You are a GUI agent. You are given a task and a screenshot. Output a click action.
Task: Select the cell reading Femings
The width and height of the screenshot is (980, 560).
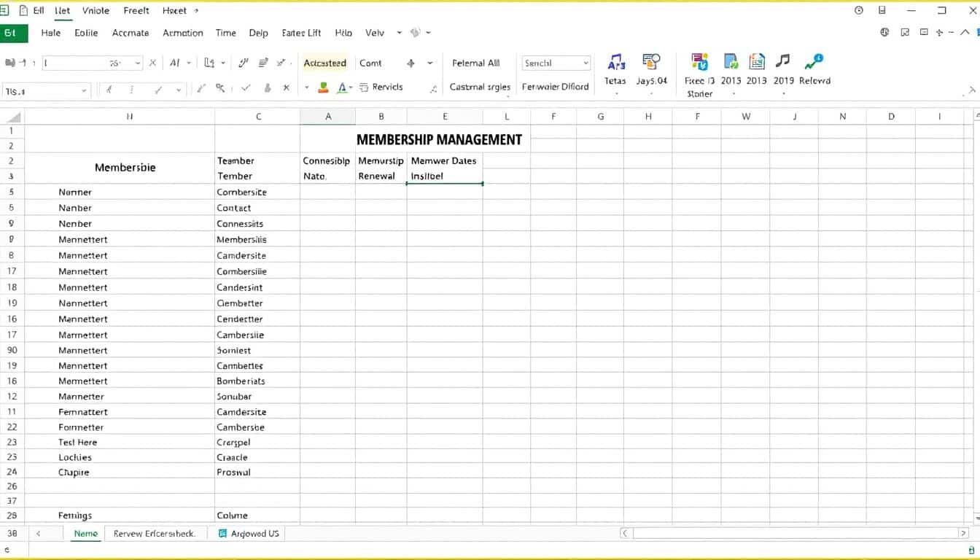[x=120, y=516]
